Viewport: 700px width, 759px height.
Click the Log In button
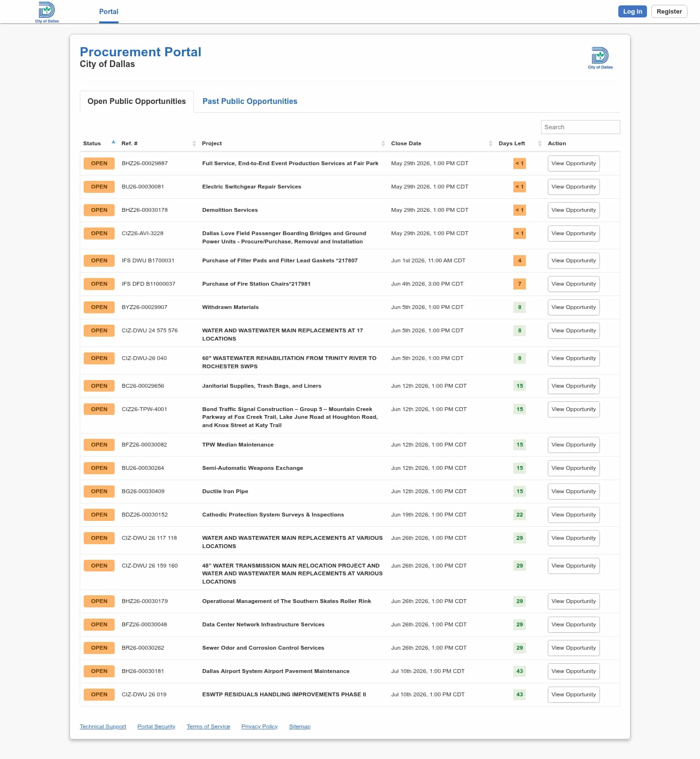pos(632,12)
